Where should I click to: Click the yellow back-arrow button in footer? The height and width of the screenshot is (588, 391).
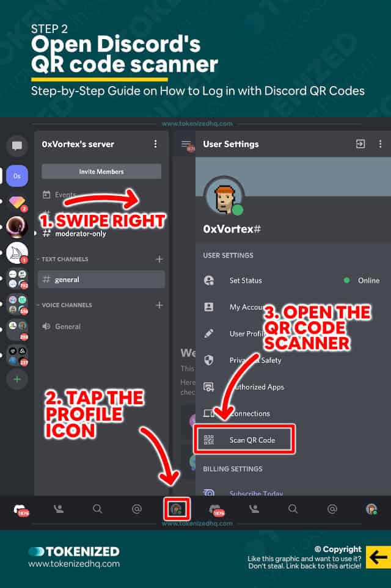378,557
